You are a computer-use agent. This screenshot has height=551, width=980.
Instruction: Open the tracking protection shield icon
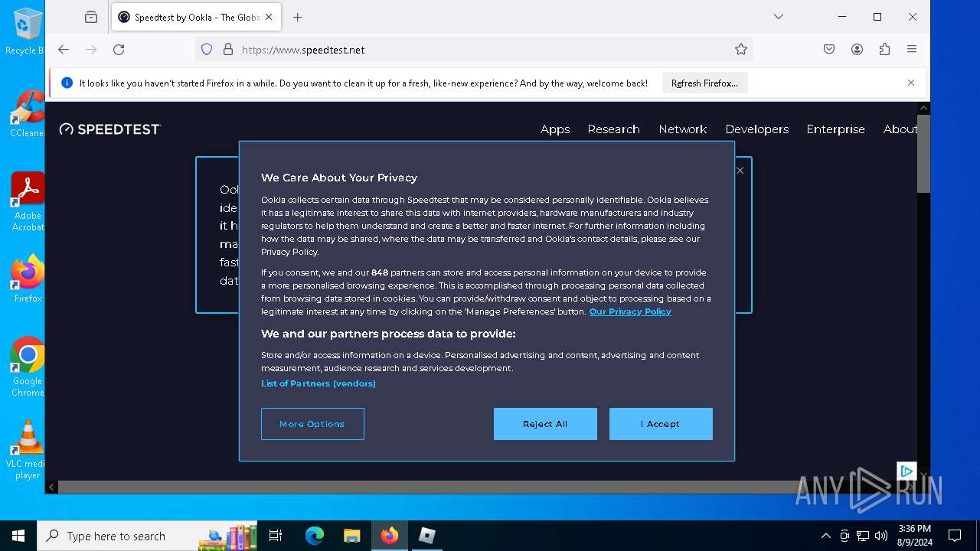point(207,49)
